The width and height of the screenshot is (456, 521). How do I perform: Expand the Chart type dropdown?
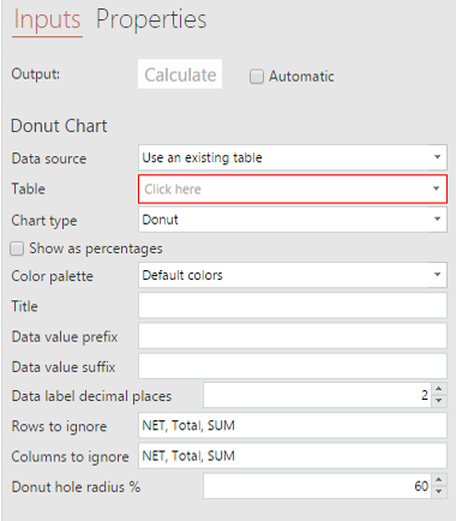coord(293,219)
